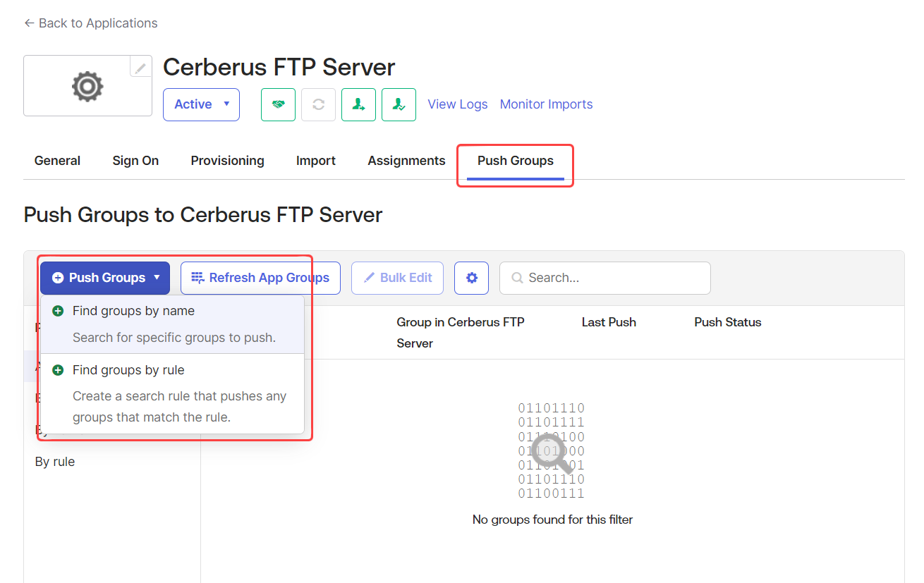Open the gear settings button in toolbar
The width and height of the screenshot is (924, 583).
click(472, 278)
